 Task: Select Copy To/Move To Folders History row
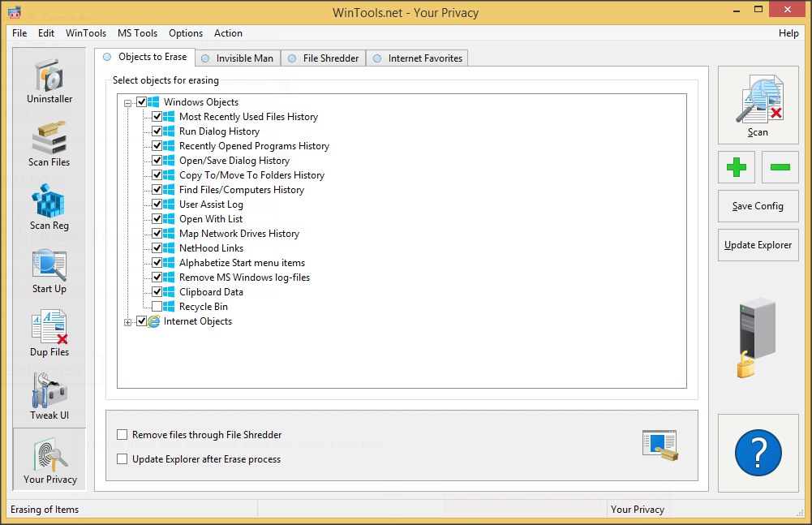[x=251, y=175]
